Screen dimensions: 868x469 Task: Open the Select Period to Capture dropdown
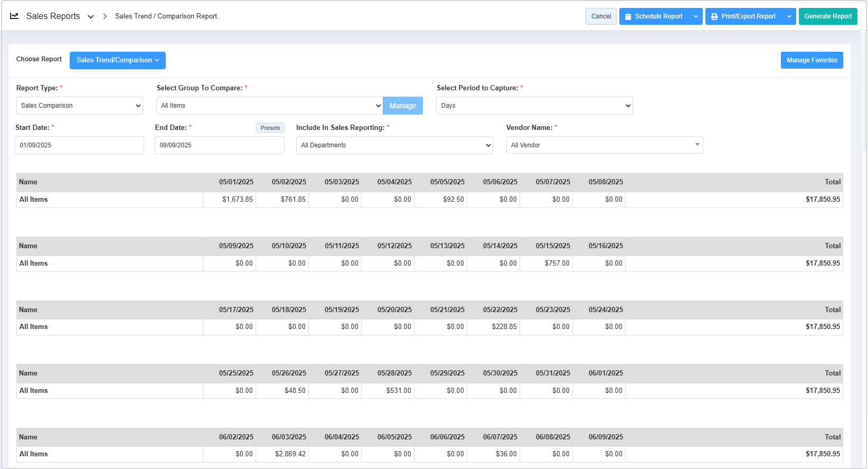[x=534, y=106]
